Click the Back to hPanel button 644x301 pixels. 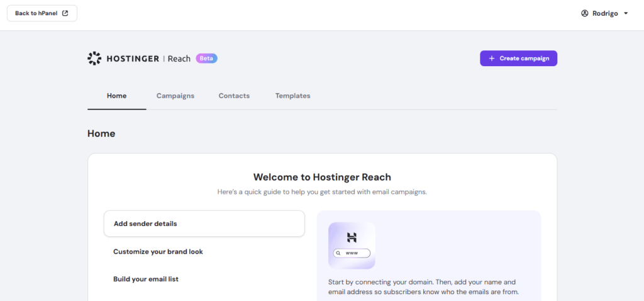pos(42,13)
